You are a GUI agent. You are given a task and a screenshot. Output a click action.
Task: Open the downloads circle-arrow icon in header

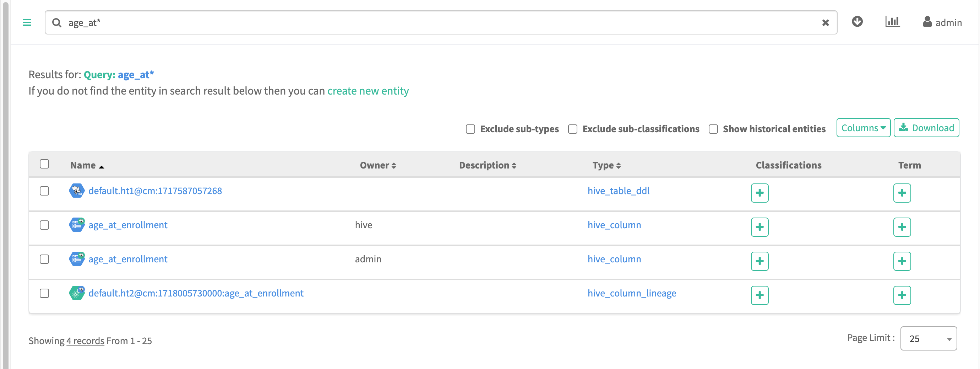(x=857, y=22)
